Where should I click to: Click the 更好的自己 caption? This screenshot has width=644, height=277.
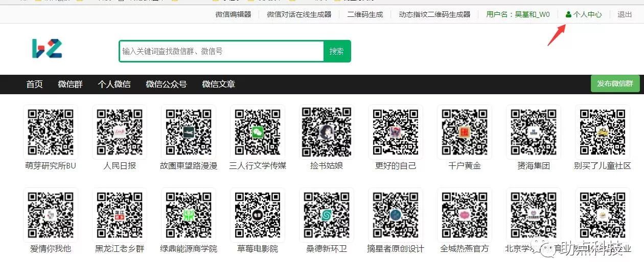click(x=396, y=166)
